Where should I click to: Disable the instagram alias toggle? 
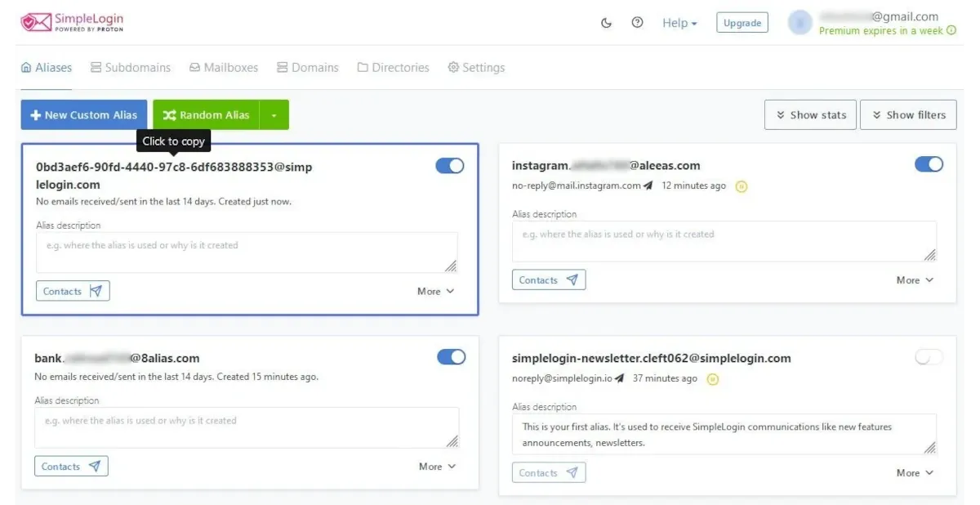[929, 164]
